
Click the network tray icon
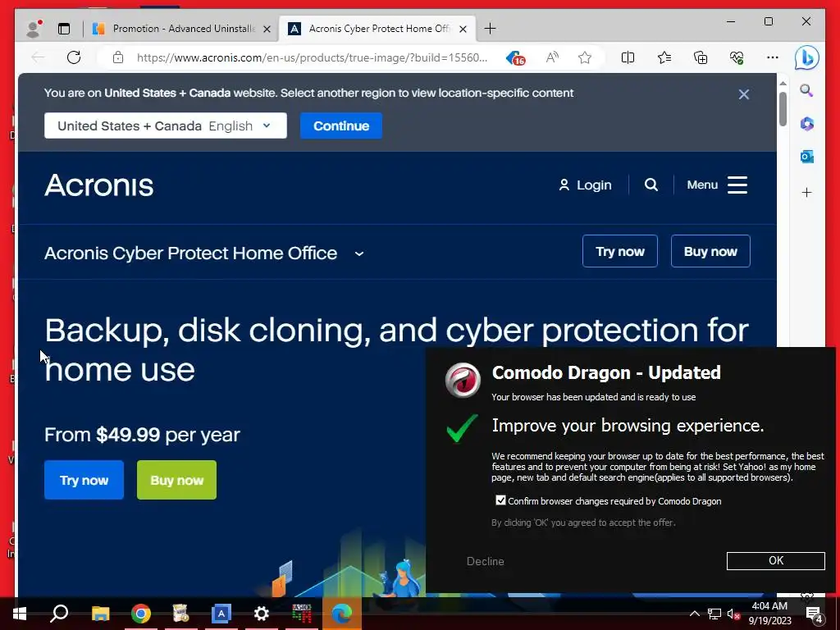[x=714, y=614]
